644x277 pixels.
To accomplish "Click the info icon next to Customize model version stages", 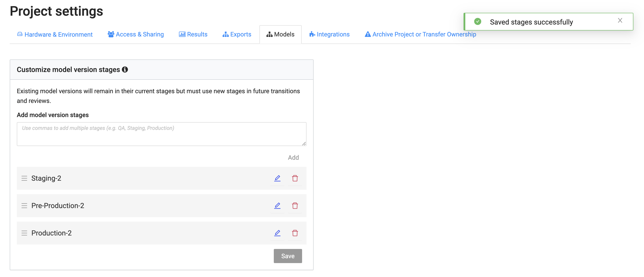I will (126, 69).
